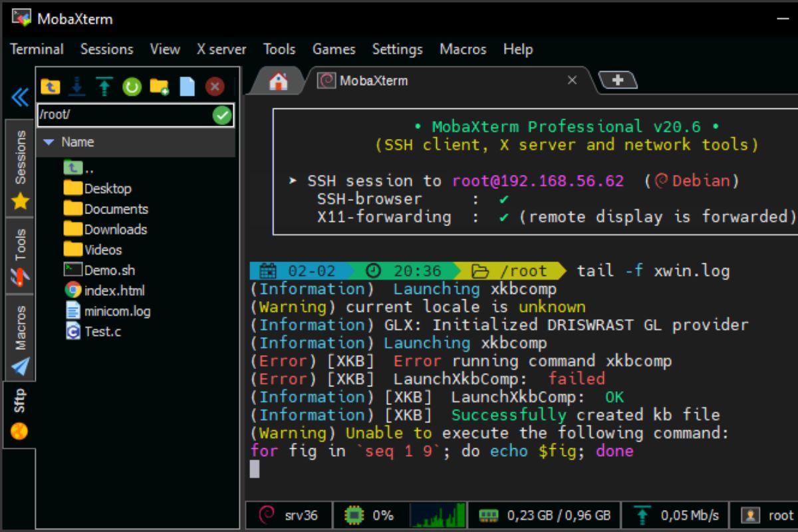Go to parent folder in SFTP toolbar

[x=50, y=86]
